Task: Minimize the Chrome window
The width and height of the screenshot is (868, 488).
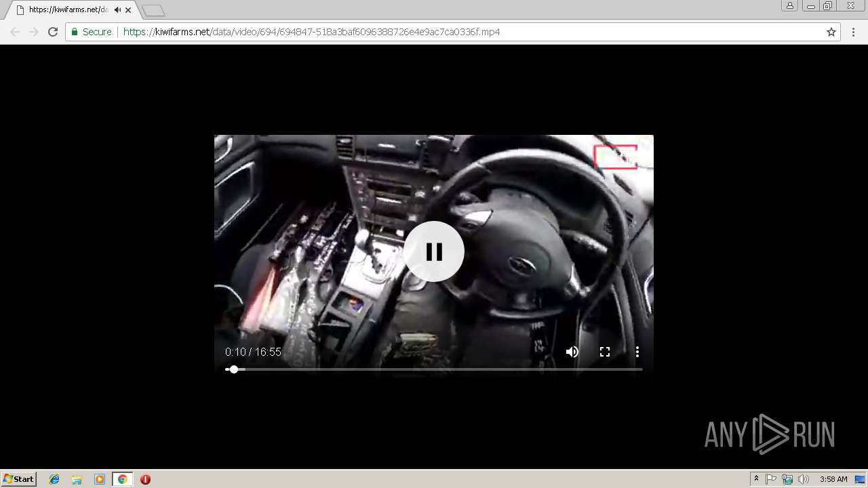Action: pos(810,5)
